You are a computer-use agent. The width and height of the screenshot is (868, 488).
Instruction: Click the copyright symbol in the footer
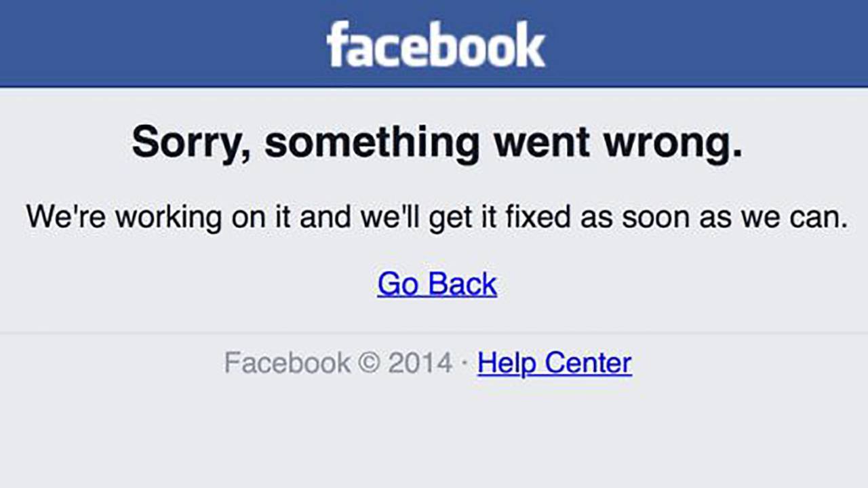[x=369, y=363]
